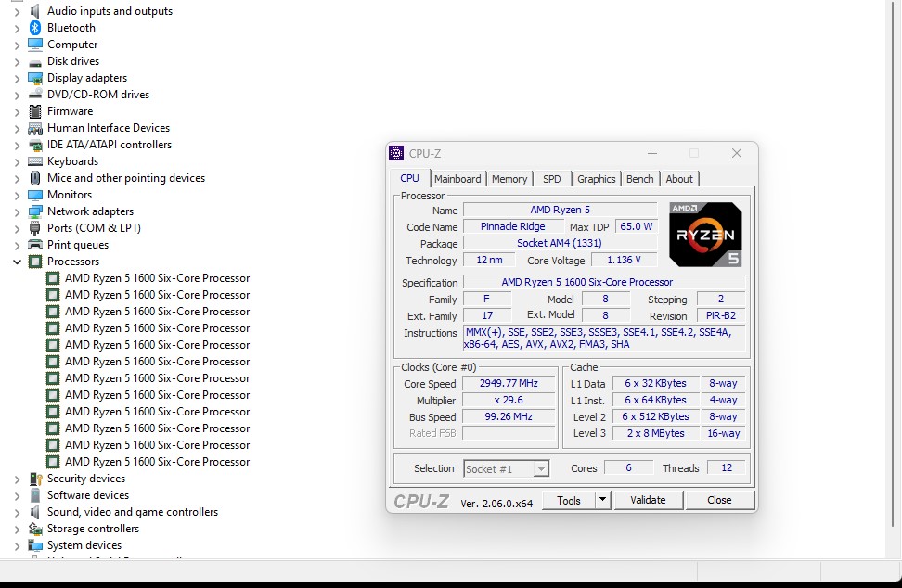Switch to the Mainboard tab
The height and width of the screenshot is (588, 902).
(457, 179)
